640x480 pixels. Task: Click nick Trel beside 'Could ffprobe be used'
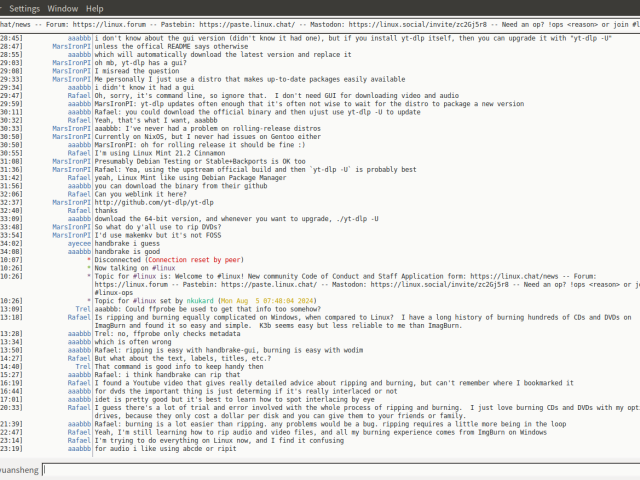coord(83,309)
